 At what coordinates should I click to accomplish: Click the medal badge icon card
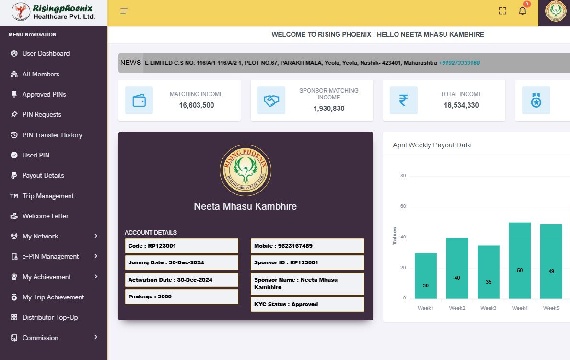click(x=536, y=100)
